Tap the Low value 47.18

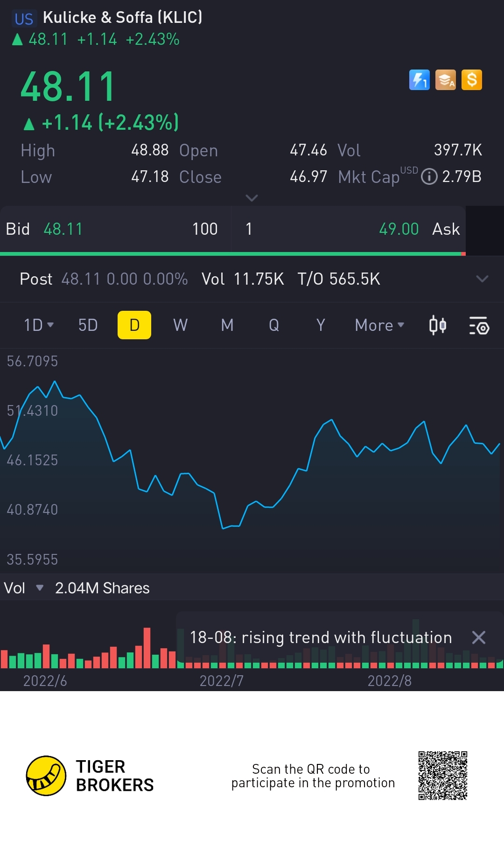click(150, 177)
